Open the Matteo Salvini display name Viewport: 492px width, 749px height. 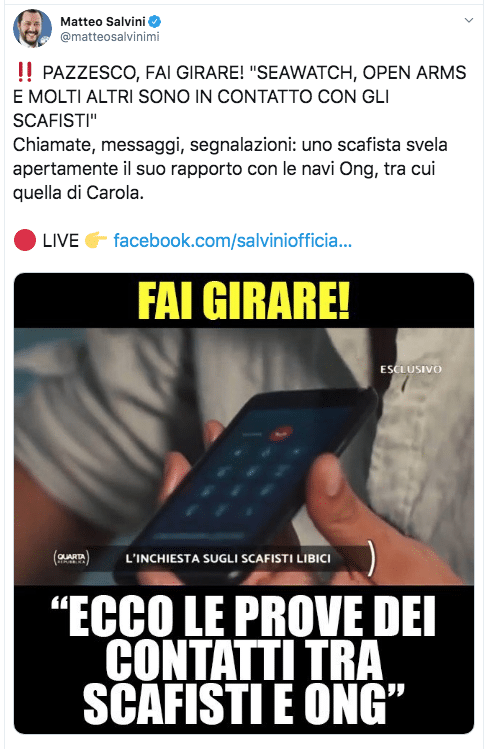[x=103, y=21]
